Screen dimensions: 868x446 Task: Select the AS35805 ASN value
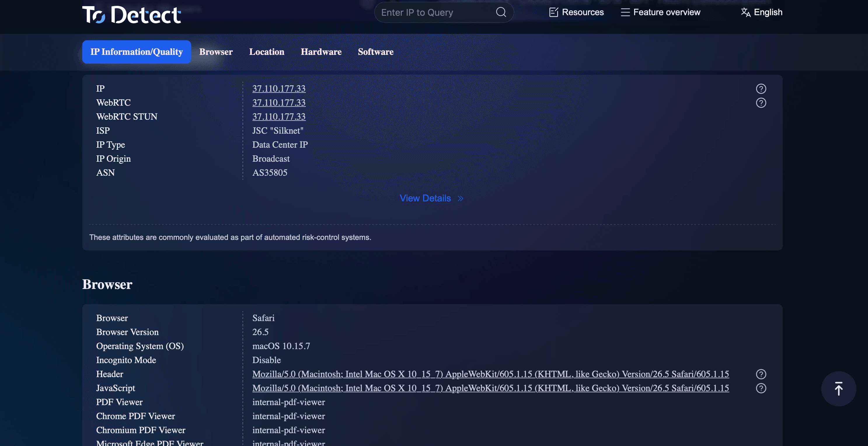[x=270, y=173]
